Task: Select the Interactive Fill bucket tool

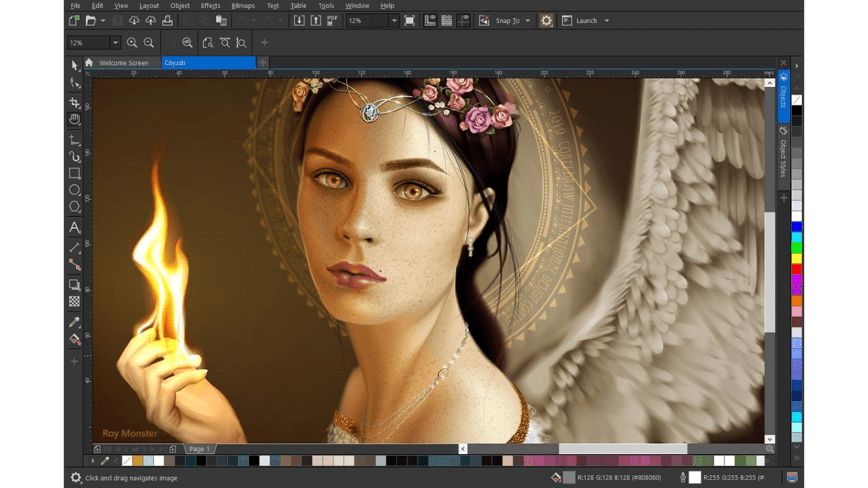Action: 75,339
